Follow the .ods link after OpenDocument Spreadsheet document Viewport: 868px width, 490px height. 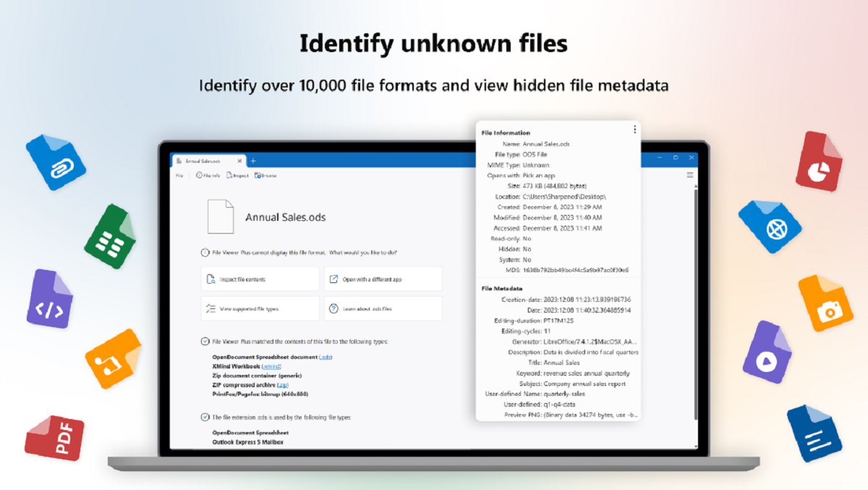[x=326, y=357]
